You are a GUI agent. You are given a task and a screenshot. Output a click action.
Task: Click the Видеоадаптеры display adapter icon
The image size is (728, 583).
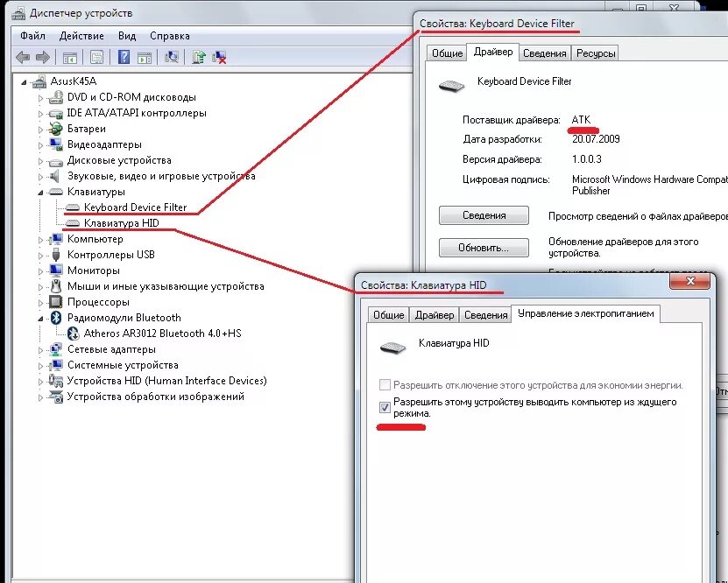56,144
